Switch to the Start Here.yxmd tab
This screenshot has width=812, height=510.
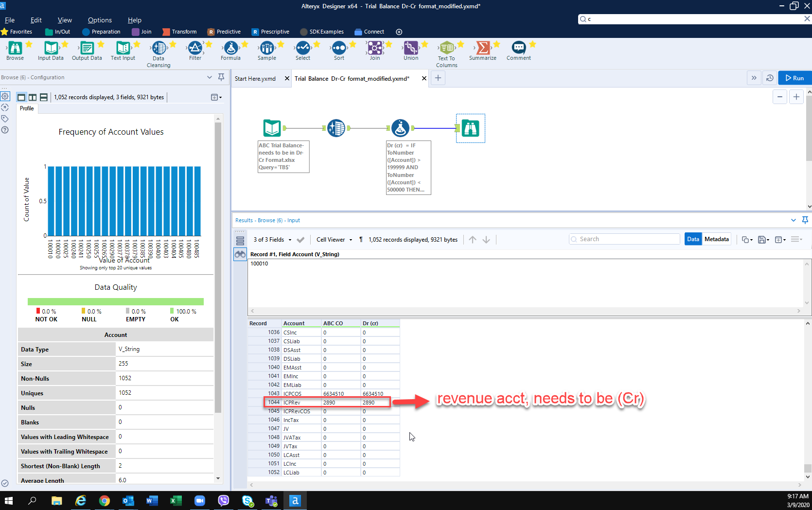tap(255, 78)
